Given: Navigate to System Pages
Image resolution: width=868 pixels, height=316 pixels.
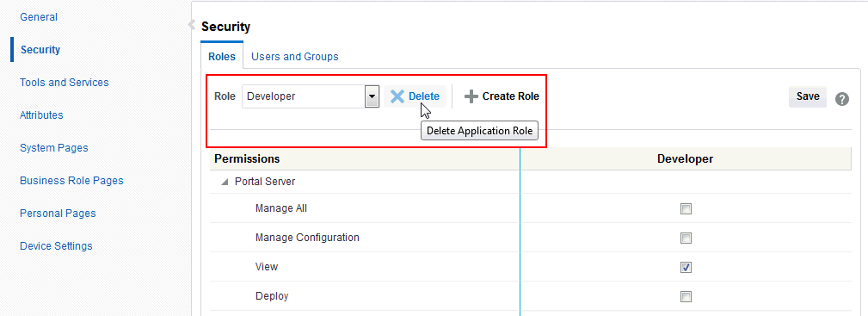Looking at the screenshot, I should click(x=53, y=148).
